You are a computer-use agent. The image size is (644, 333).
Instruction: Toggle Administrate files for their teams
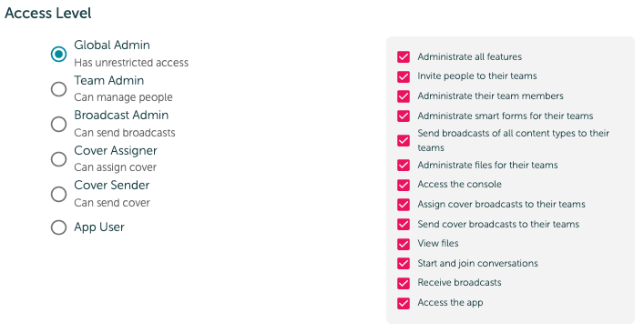pos(404,165)
